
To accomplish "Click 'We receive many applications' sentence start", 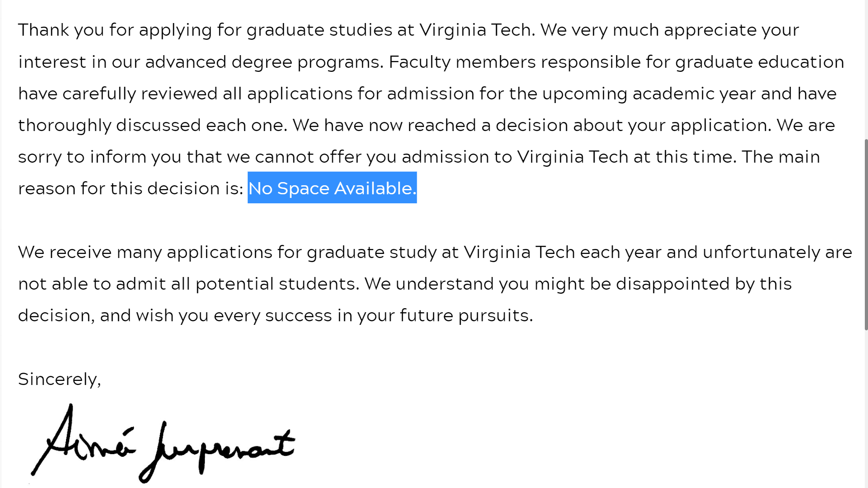I will (145, 252).
